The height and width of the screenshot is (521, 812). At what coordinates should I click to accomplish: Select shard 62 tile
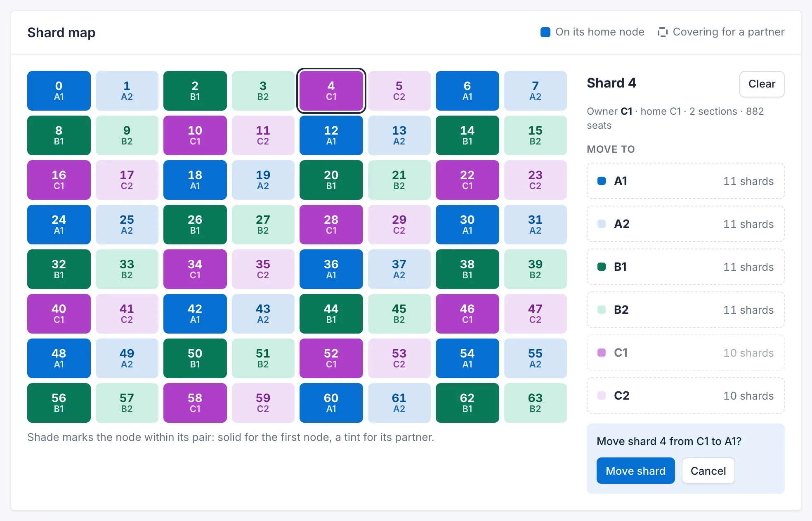467,403
